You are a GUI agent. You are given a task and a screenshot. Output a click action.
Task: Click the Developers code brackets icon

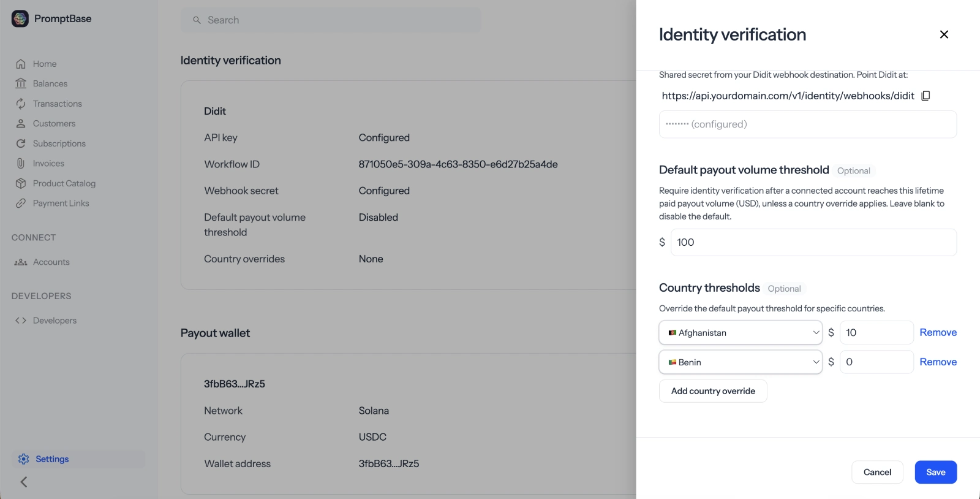pyautogui.click(x=21, y=320)
